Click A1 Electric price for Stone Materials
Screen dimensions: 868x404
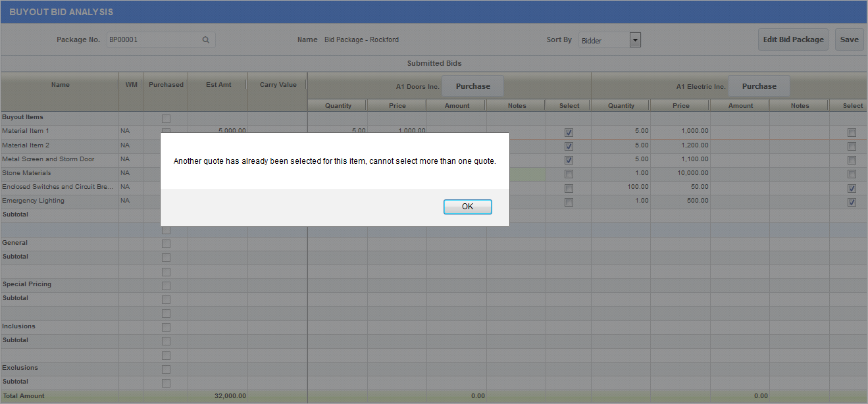pos(680,173)
